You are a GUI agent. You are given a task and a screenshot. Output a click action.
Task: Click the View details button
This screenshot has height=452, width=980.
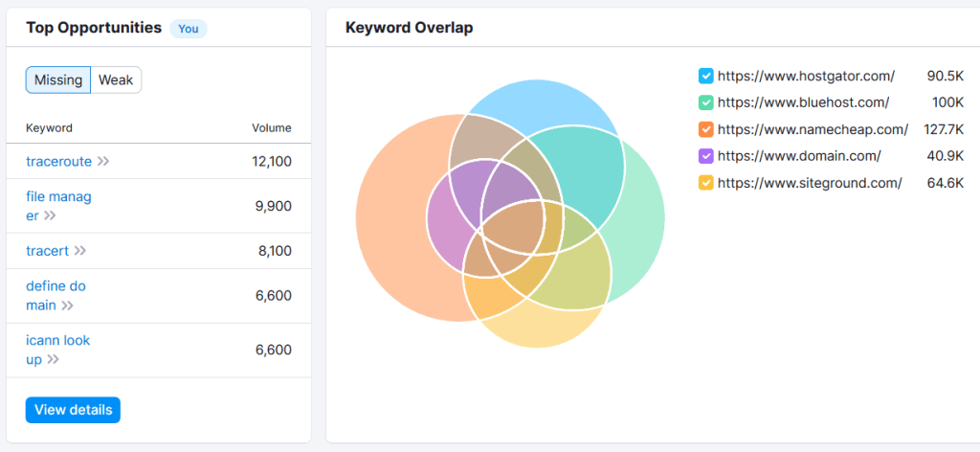[73, 410]
